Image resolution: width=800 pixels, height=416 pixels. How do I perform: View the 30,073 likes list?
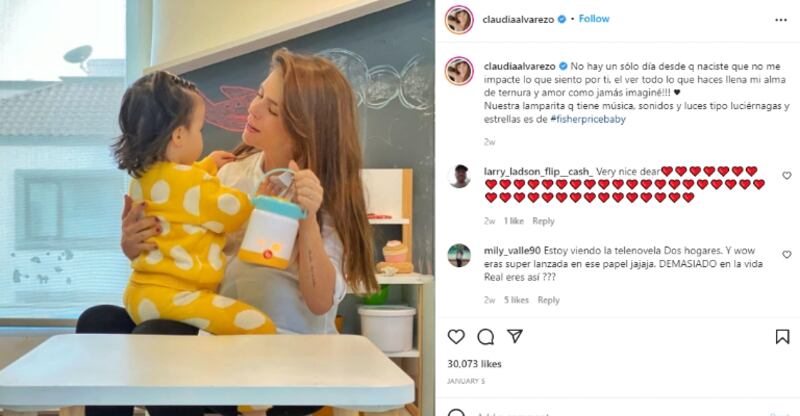tap(474, 364)
